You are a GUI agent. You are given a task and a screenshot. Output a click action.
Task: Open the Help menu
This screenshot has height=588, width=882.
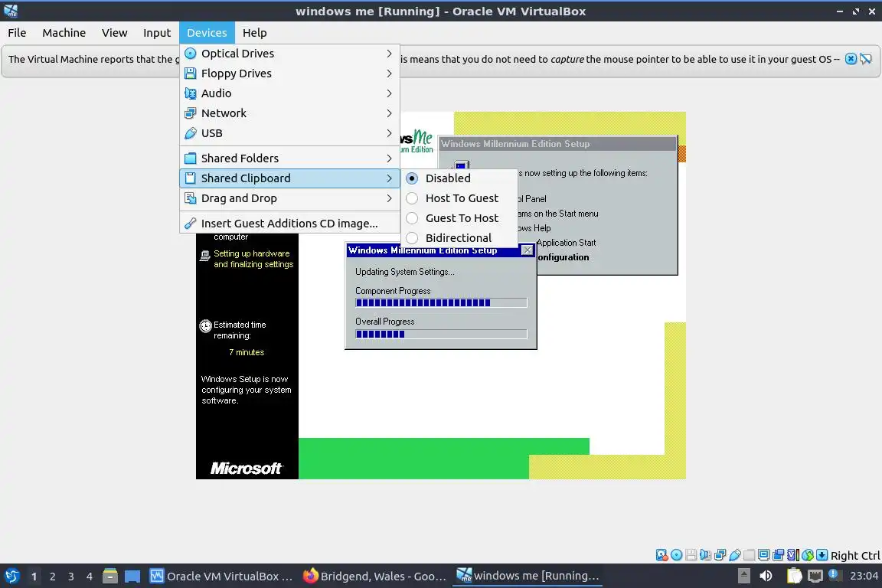coord(255,33)
